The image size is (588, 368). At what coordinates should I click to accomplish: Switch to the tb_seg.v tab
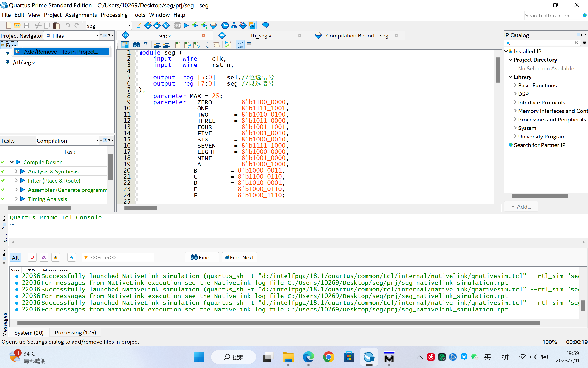point(261,35)
